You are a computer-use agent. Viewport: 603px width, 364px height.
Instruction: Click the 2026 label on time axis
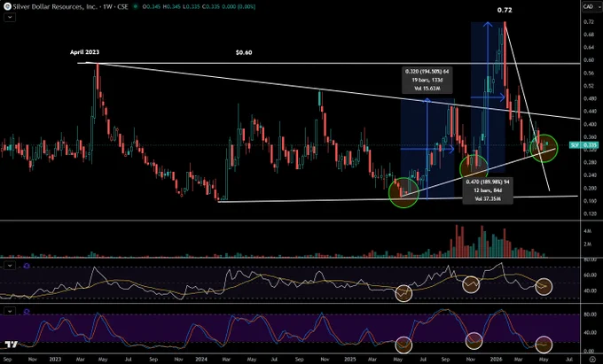[495, 360]
